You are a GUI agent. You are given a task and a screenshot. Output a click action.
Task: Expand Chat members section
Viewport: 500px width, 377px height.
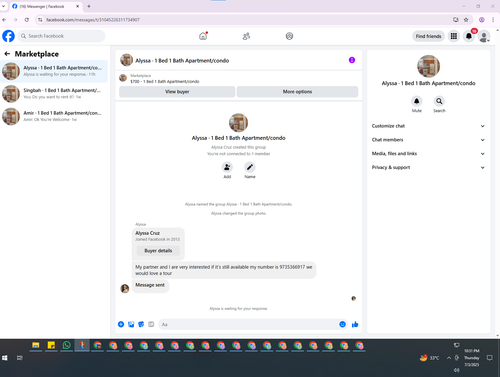coord(428,140)
